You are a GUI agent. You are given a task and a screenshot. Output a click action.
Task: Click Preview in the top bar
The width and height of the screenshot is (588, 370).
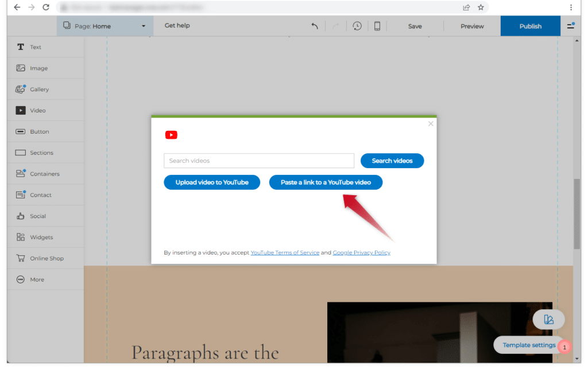pyautogui.click(x=472, y=26)
